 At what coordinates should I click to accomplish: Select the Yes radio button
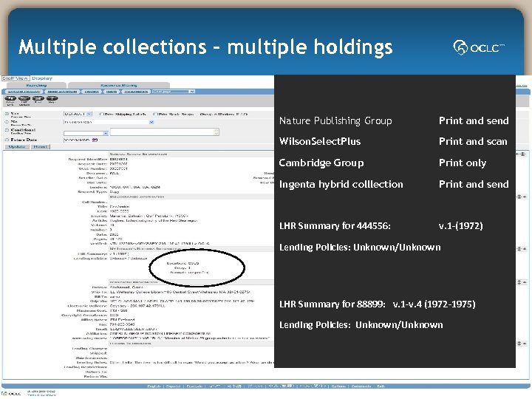(7, 114)
